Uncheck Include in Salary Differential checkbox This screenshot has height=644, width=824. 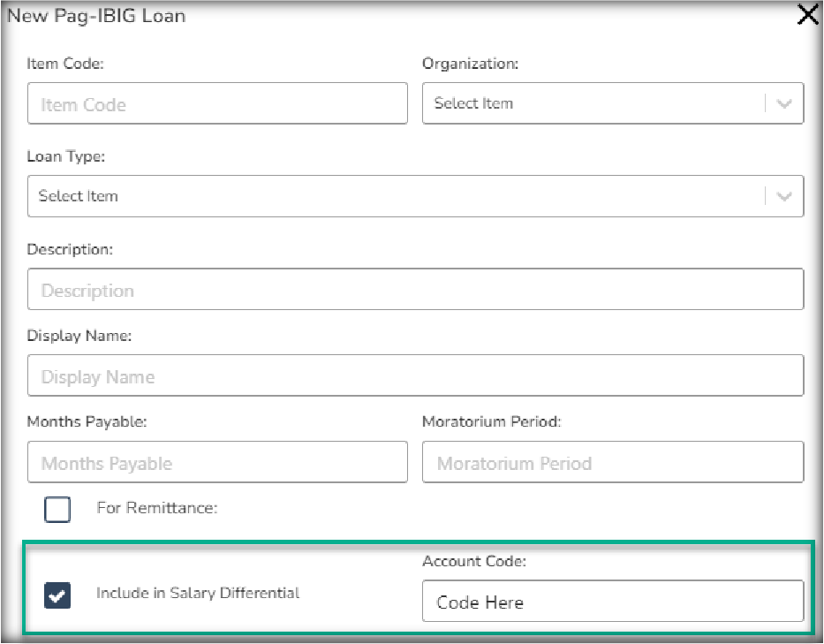(x=57, y=596)
